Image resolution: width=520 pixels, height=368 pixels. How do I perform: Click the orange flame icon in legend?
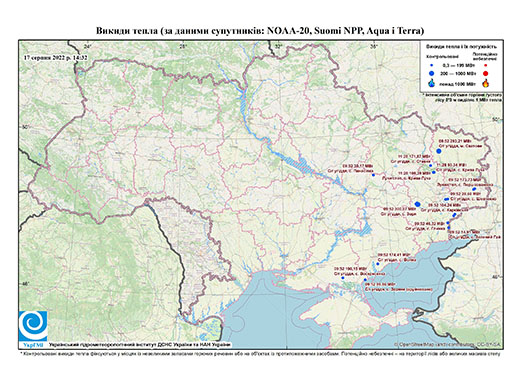(486, 83)
